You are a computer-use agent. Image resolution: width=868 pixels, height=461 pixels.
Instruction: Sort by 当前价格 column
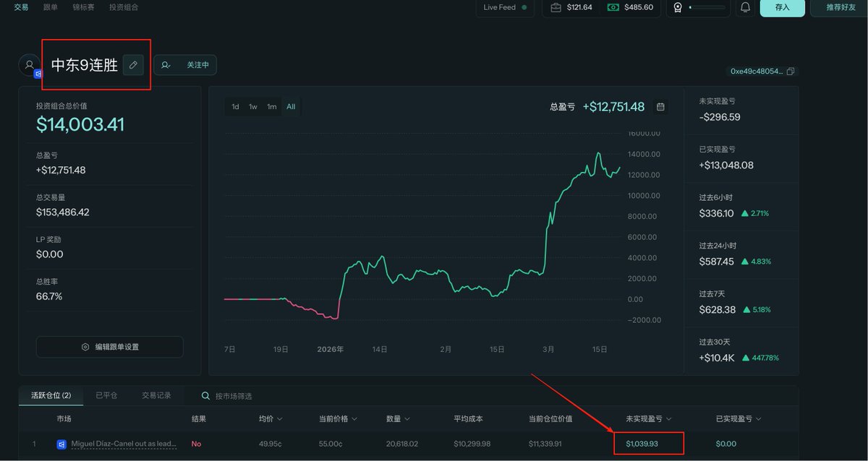pyautogui.click(x=339, y=419)
